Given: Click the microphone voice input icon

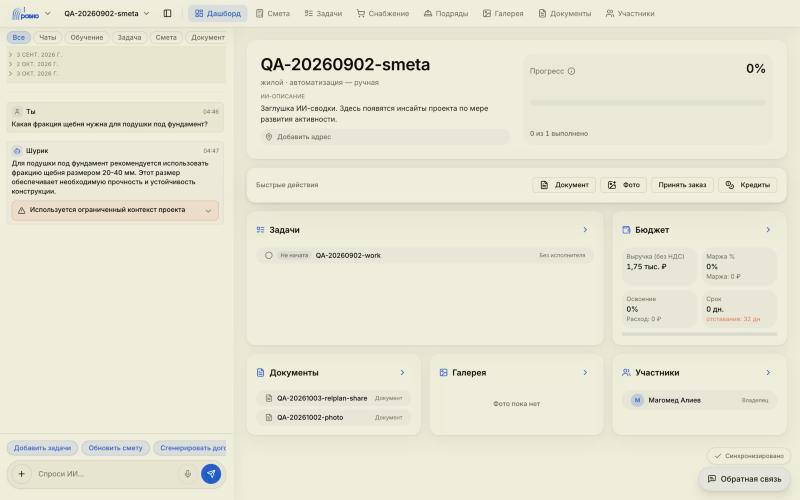Looking at the screenshot, I should point(188,474).
